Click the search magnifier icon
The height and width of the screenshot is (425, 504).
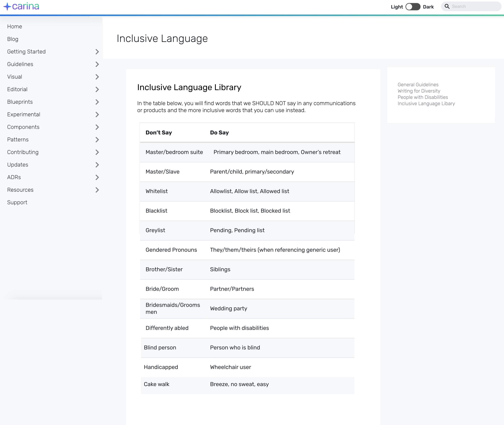(447, 7)
